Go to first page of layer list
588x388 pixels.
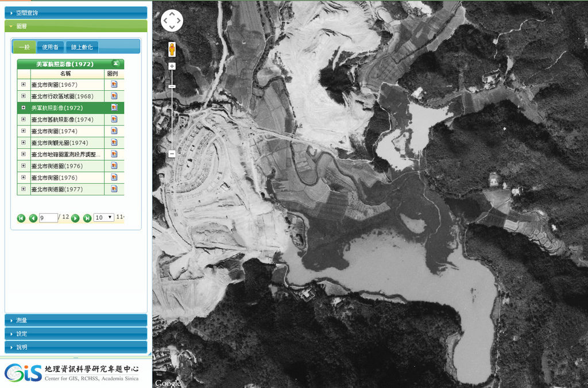click(x=21, y=218)
